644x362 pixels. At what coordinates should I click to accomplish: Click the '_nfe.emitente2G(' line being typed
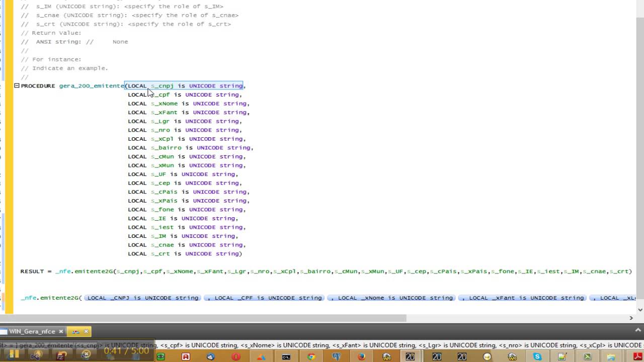pos(51,298)
